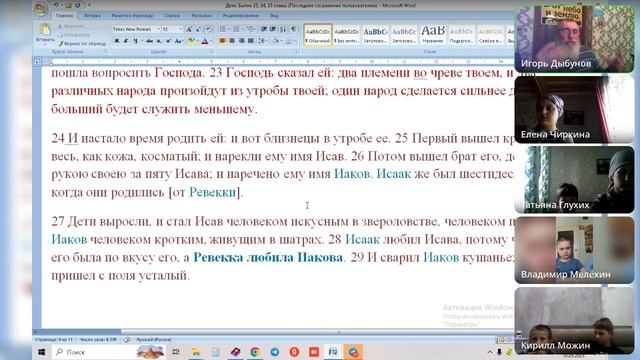This screenshot has height=360, width=640.
Task: Click the multilevel list icon
Action: (250, 29)
